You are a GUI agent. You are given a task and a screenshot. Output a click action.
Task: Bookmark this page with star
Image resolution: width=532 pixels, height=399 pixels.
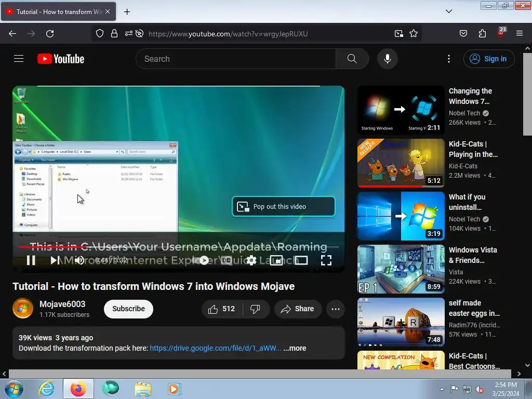click(413, 34)
